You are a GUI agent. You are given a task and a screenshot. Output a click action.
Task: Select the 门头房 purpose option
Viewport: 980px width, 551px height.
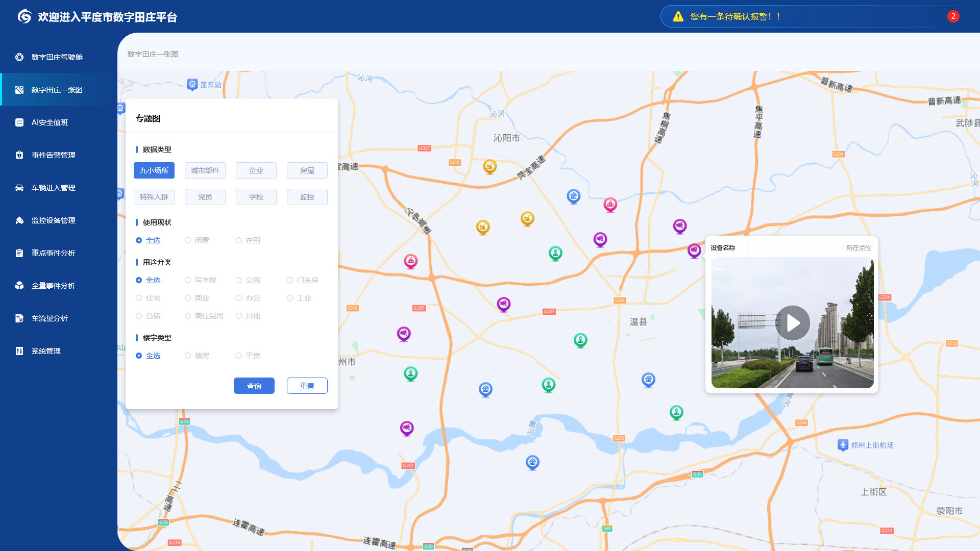[x=303, y=280]
